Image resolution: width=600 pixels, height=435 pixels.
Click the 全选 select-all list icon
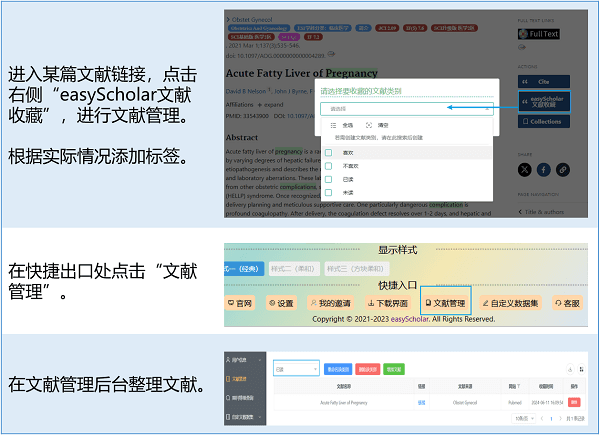(x=333, y=125)
